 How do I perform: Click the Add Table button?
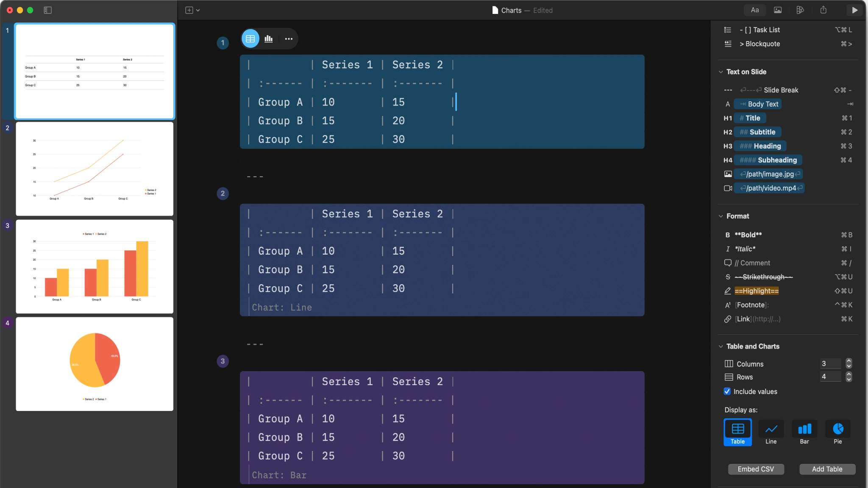[826, 469]
